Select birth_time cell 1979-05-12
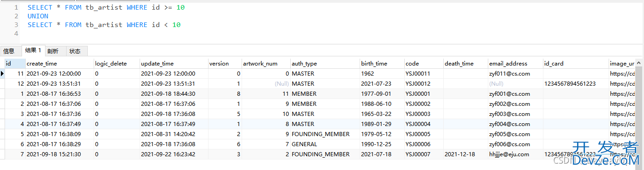 [382, 134]
